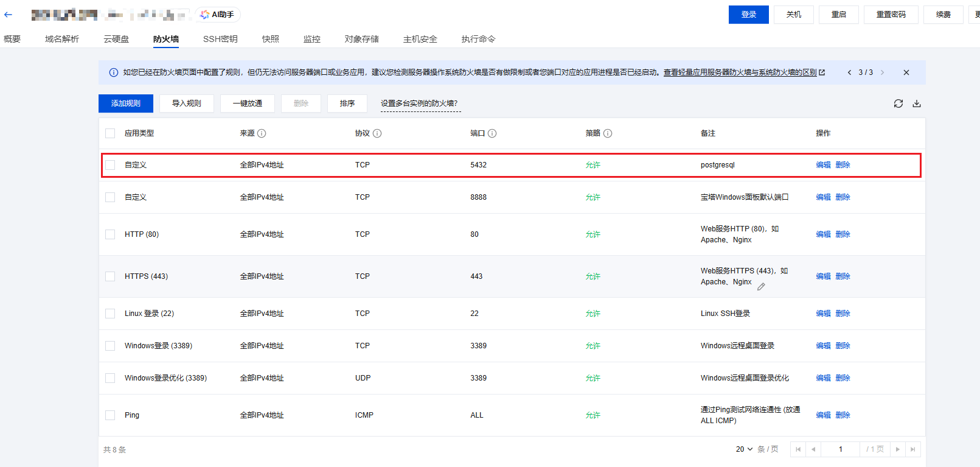Click the info icon beside 来源
Screen dimensions: 980x467
tap(262, 133)
